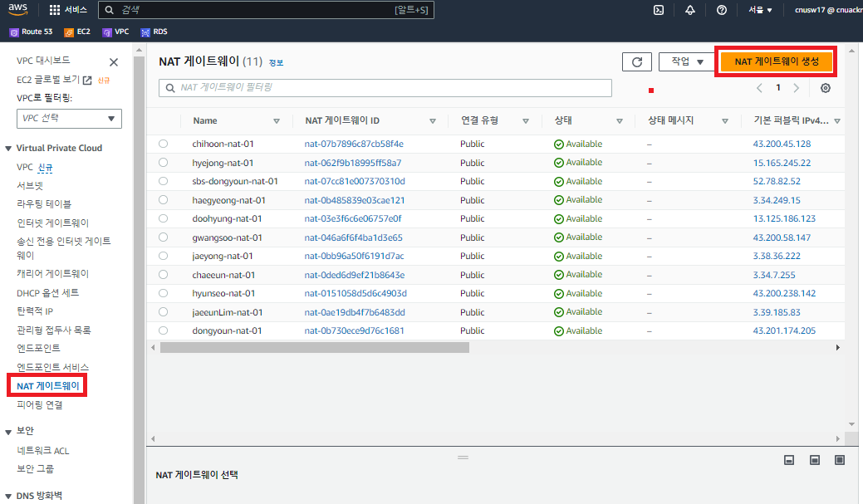
Task: Open 보안 그룹 in sidebar
Action: [35, 468]
